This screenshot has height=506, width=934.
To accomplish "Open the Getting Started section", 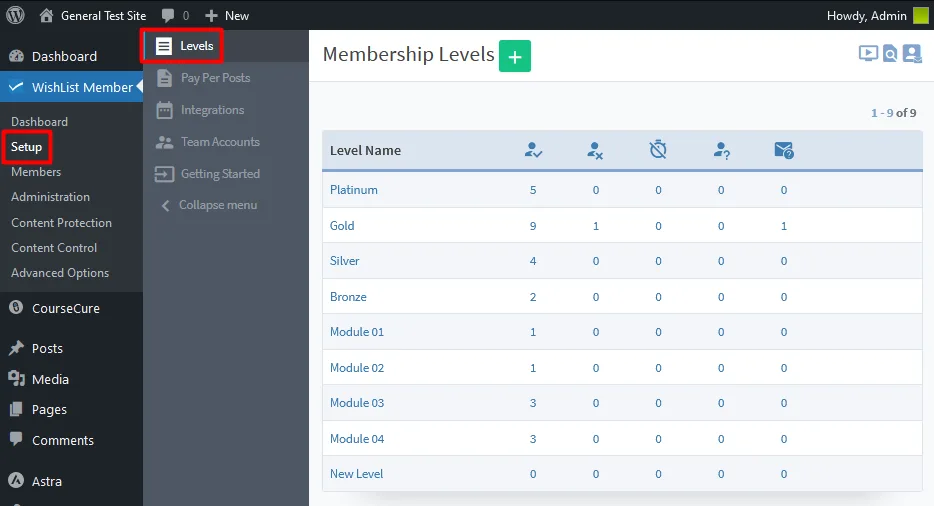I will click(220, 173).
